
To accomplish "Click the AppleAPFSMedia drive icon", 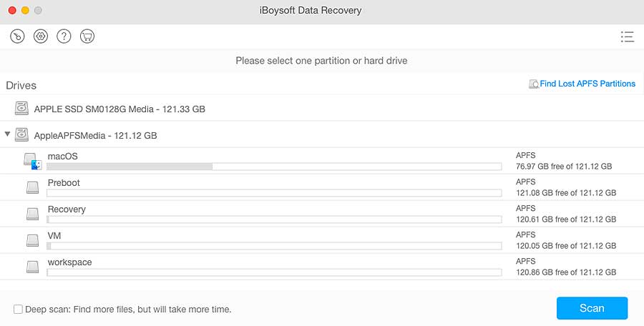I will coord(21,134).
